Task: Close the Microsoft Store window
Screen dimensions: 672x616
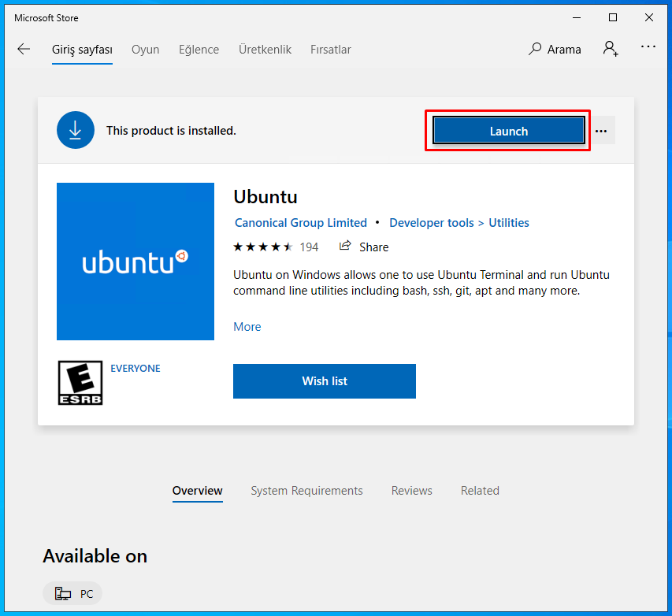Action: [649, 17]
